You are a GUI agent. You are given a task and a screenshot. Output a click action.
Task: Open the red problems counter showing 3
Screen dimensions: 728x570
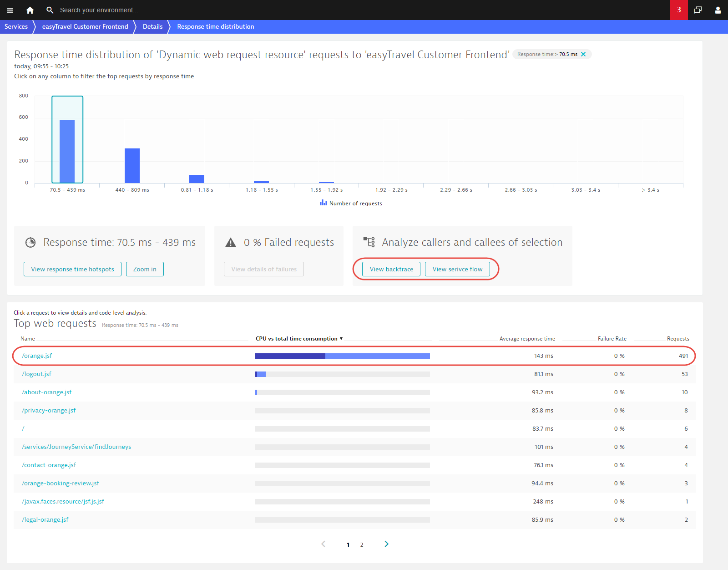pyautogui.click(x=679, y=10)
